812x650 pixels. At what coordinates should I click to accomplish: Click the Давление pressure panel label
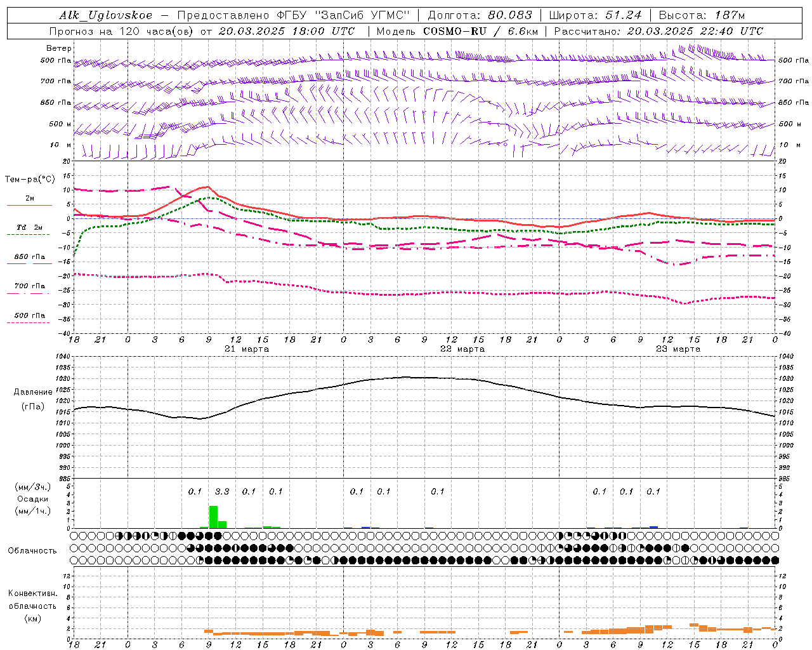pyautogui.click(x=32, y=392)
